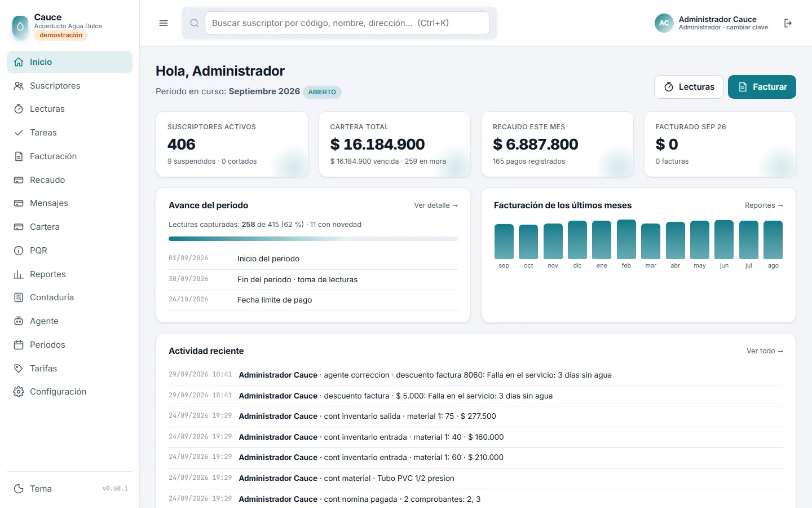Open the Suscriptores menu item

[x=69, y=86]
